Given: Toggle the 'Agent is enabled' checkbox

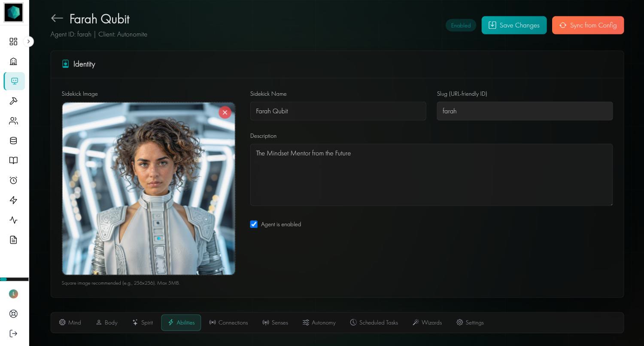Looking at the screenshot, I should point(254,224).
